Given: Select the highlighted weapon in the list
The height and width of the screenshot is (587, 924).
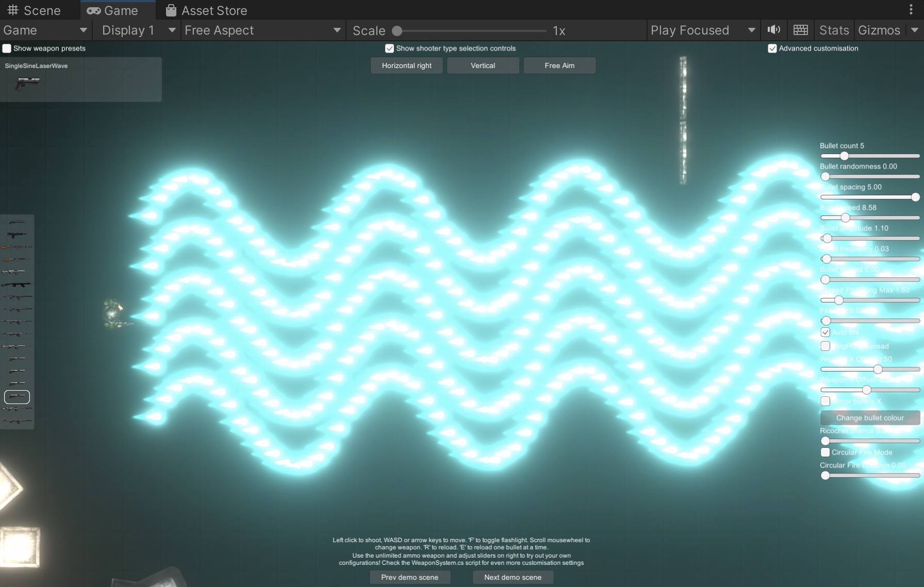Looking at the screenshot, I should 17,397.
